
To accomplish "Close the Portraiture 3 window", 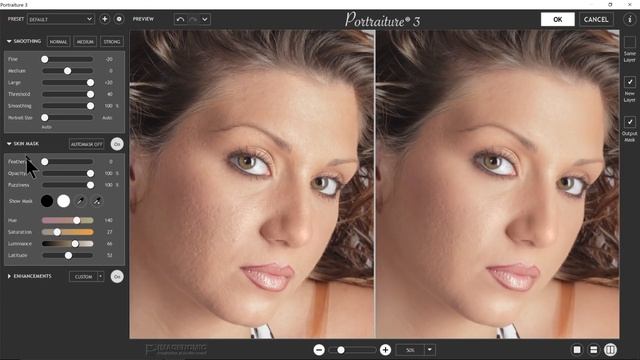I will (629, 4).
